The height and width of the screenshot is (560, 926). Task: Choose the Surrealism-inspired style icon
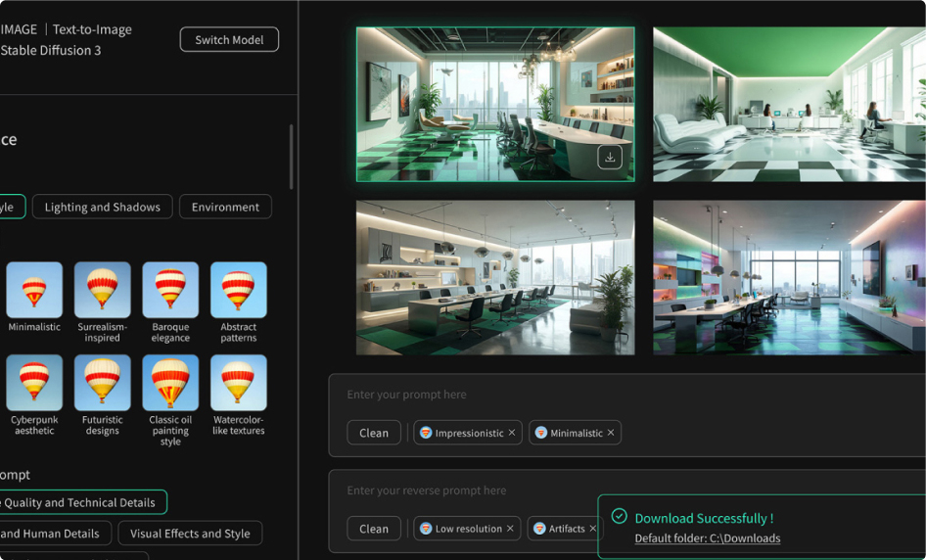[x=102, y=290]
